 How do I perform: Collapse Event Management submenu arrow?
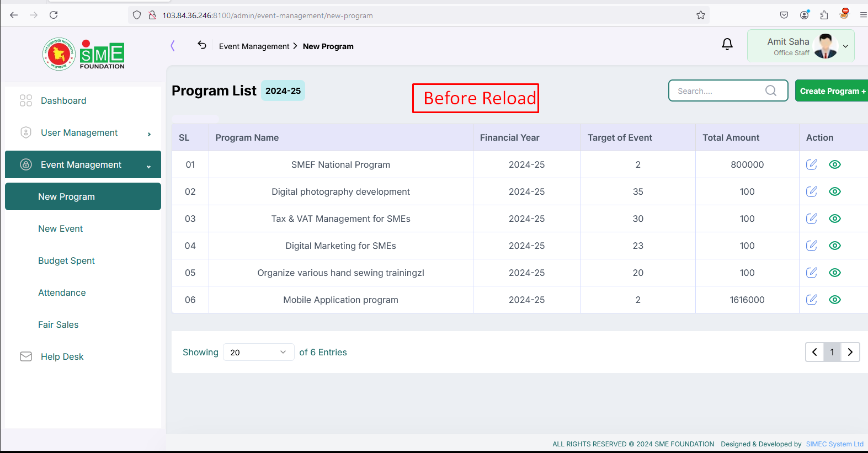click(148, 167)
